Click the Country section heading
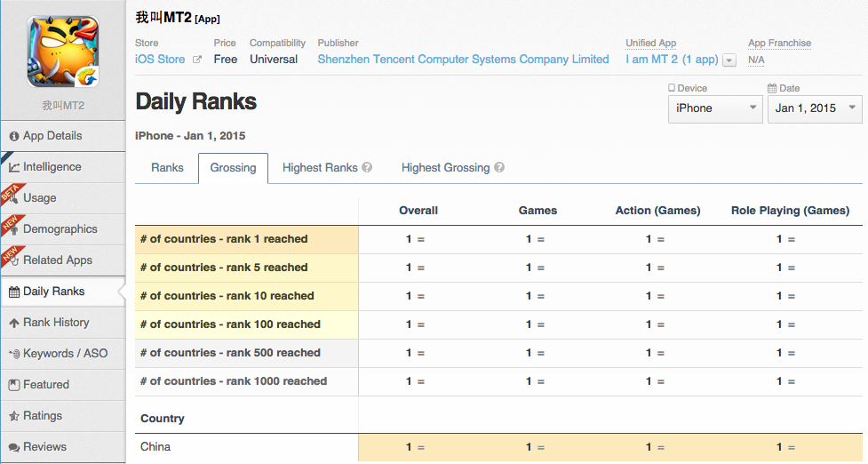Image resolution: width=868 pixels, height=464 pixels. coord(163,419)
